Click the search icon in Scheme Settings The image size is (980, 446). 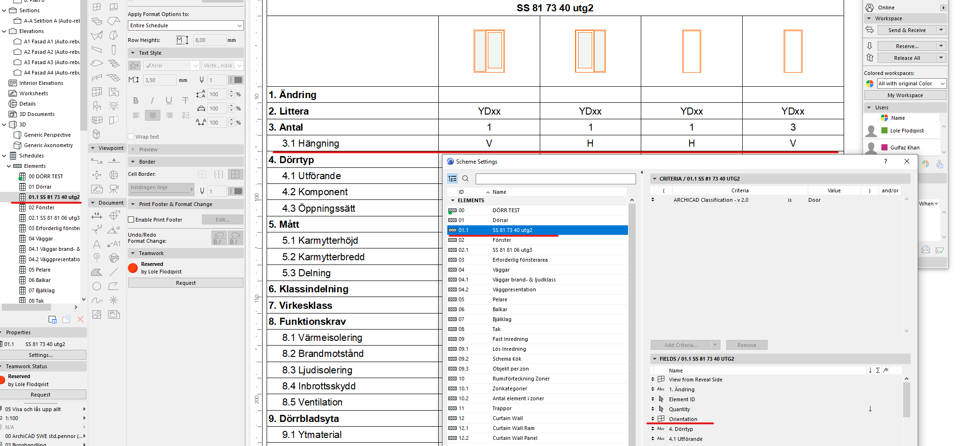pos(465,179)
